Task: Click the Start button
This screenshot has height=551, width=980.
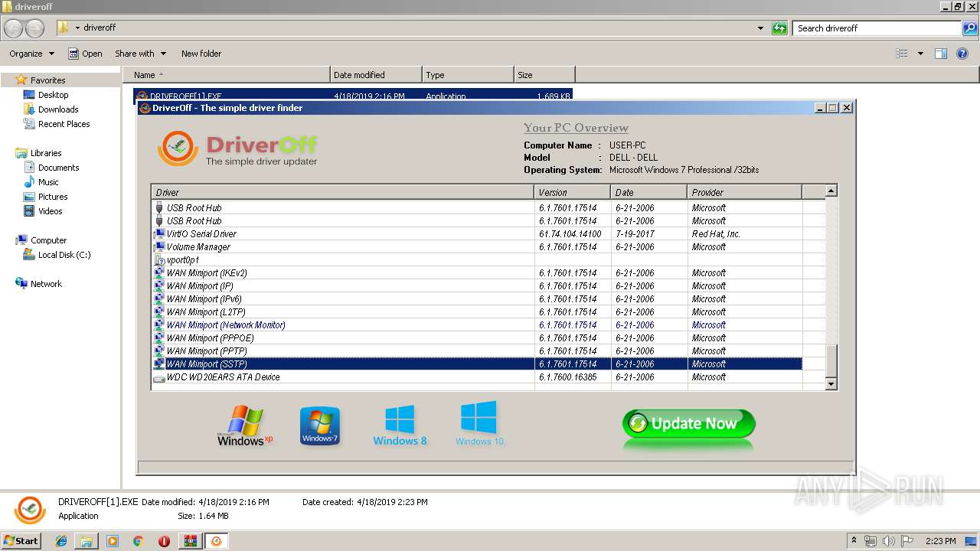Action: coord(21,540)
